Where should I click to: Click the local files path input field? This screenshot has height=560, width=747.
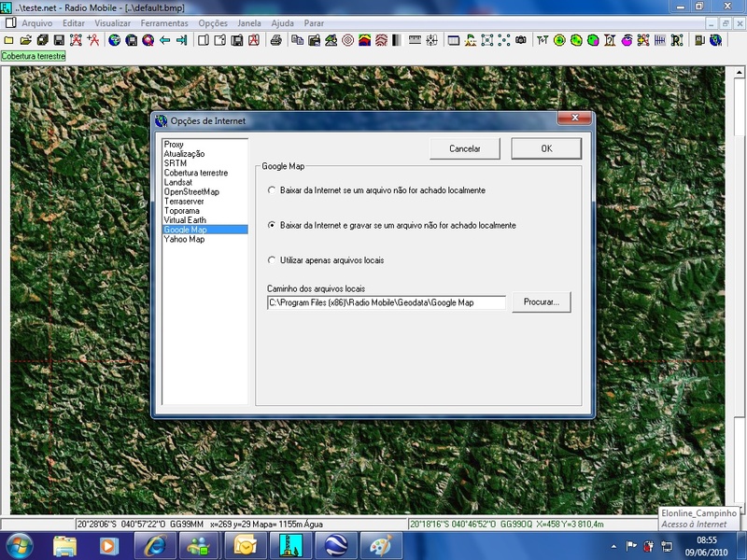(x=387, y=302)
